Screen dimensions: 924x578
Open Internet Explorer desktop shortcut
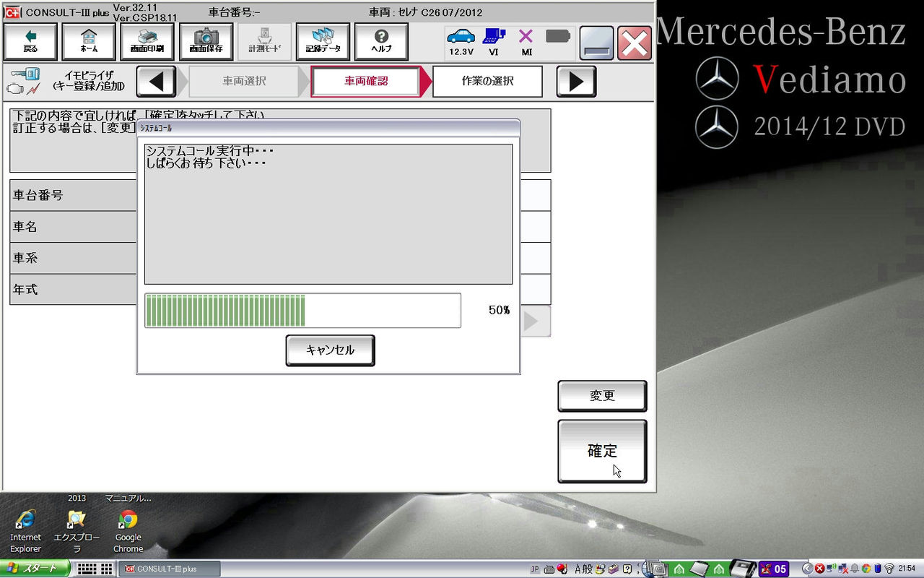[26, 530]
